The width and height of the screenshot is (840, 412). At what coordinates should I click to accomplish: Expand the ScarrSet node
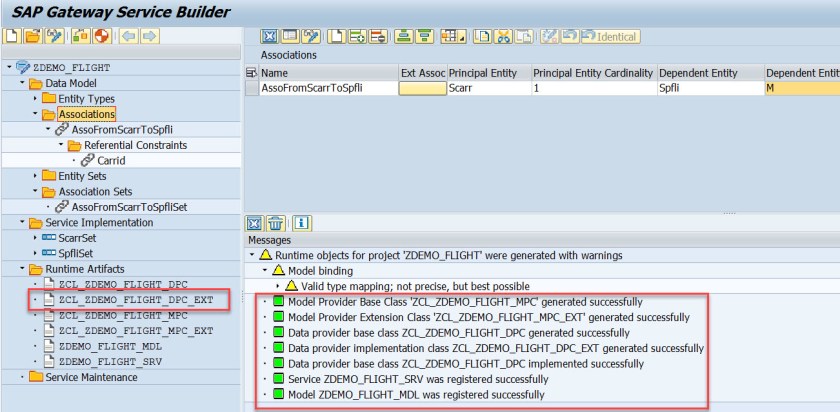35,238
